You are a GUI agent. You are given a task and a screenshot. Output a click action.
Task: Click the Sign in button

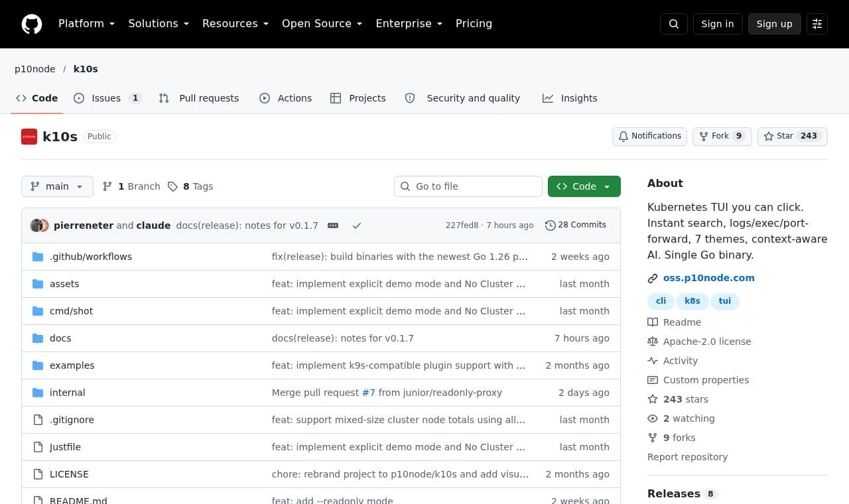click(718, 24)
